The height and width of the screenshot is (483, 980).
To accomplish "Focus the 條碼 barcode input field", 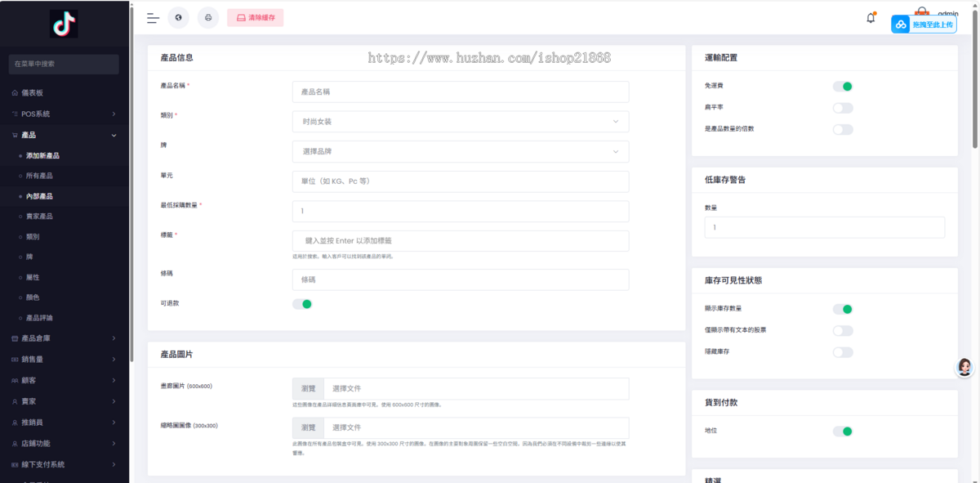I will (461, 280).
